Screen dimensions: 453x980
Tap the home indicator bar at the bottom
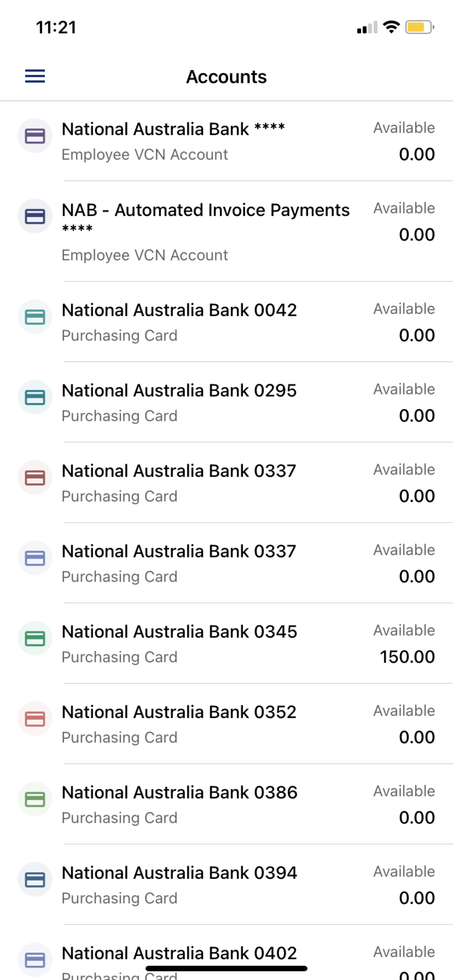click(226, 969)
